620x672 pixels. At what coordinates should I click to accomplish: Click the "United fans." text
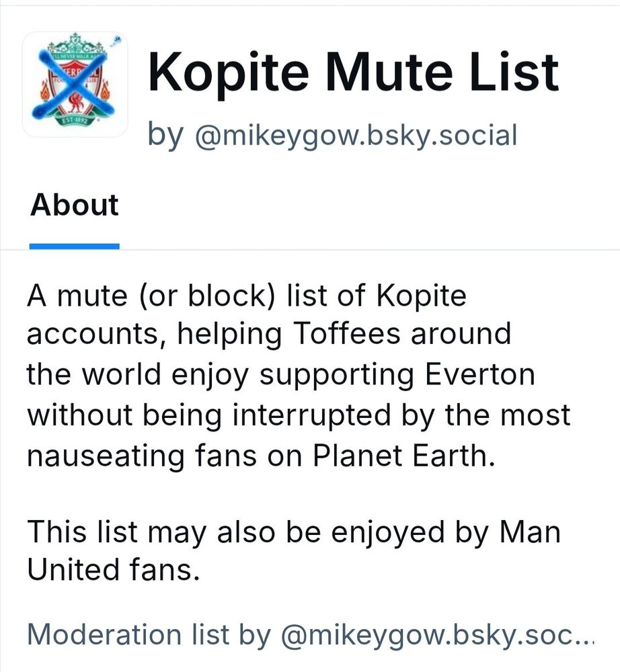coord(114,570)
